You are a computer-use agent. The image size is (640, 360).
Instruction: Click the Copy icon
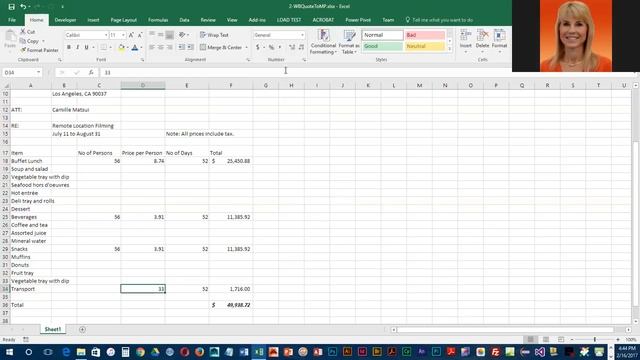click(x=23, y=41)
